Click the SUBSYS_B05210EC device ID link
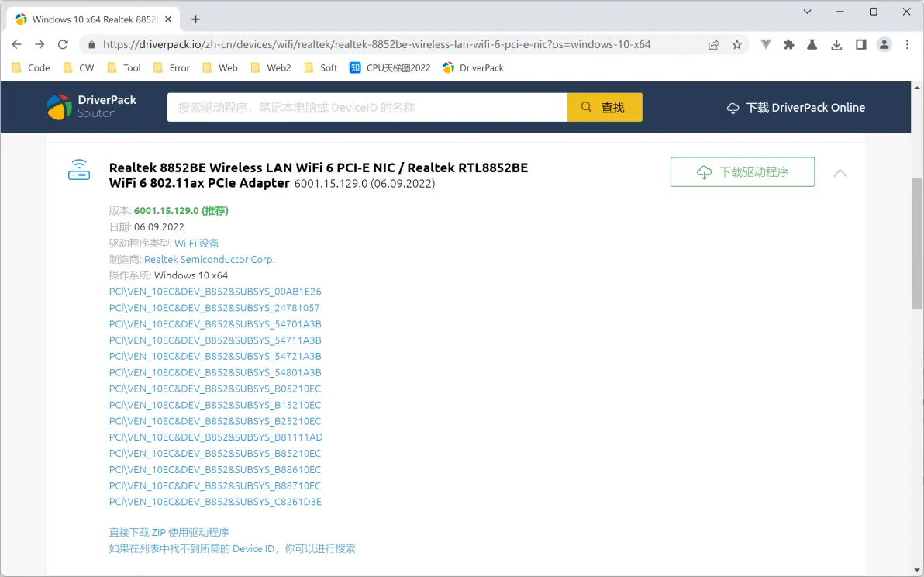Image resolution: width=924 pixels, height=577 pixels. tap(215, 389)
